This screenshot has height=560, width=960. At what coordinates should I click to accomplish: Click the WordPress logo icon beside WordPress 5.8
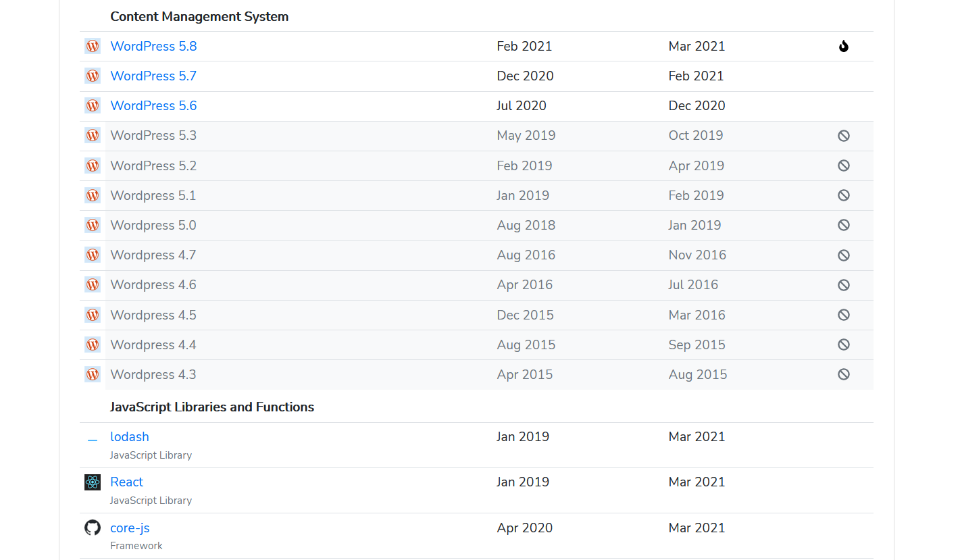93,46
